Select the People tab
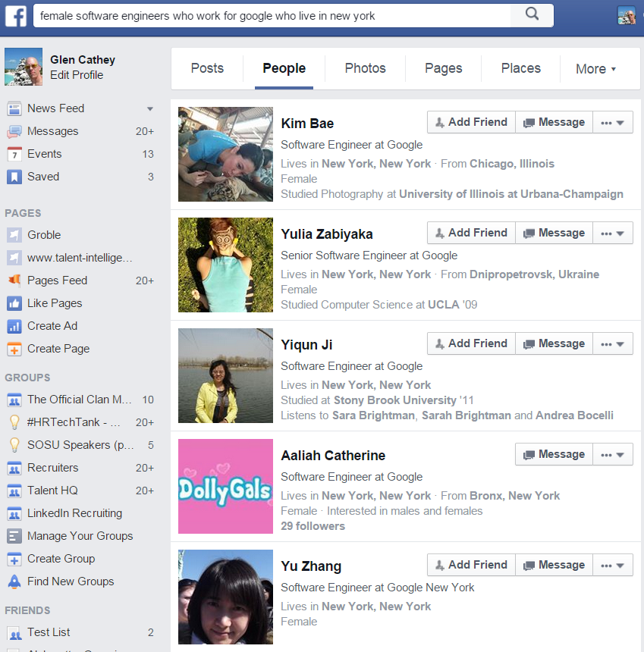Image resolution: width=644 pixels, height=652 pixels. click(284, 68)
